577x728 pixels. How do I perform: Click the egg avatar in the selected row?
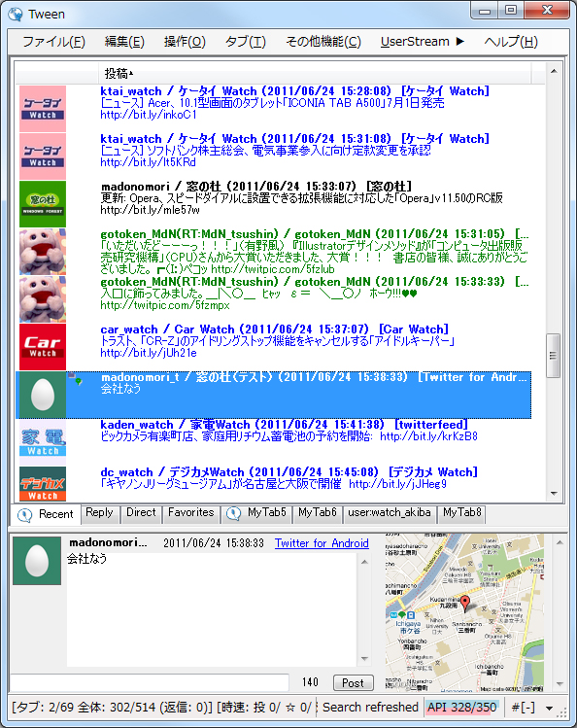[x=43, y=395]
